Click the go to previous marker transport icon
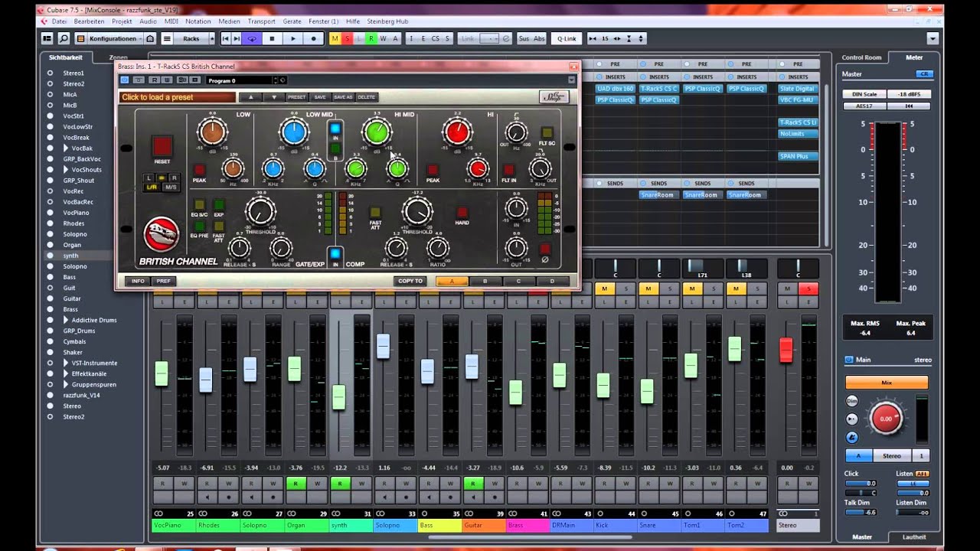This screenshot has width=980, height=551. point(226,38)
